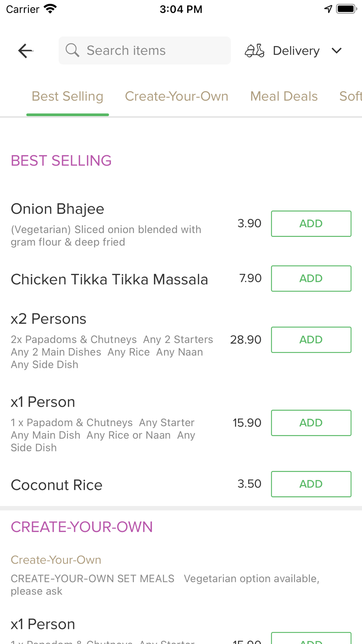
Task: Select the Best Selling tab
Action: click(x=67, y=96)
